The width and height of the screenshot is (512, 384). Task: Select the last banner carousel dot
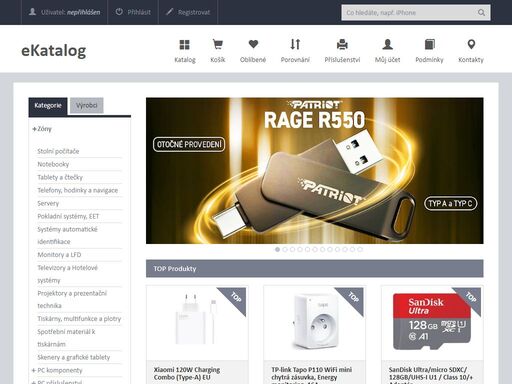click(x=360, y=249)
